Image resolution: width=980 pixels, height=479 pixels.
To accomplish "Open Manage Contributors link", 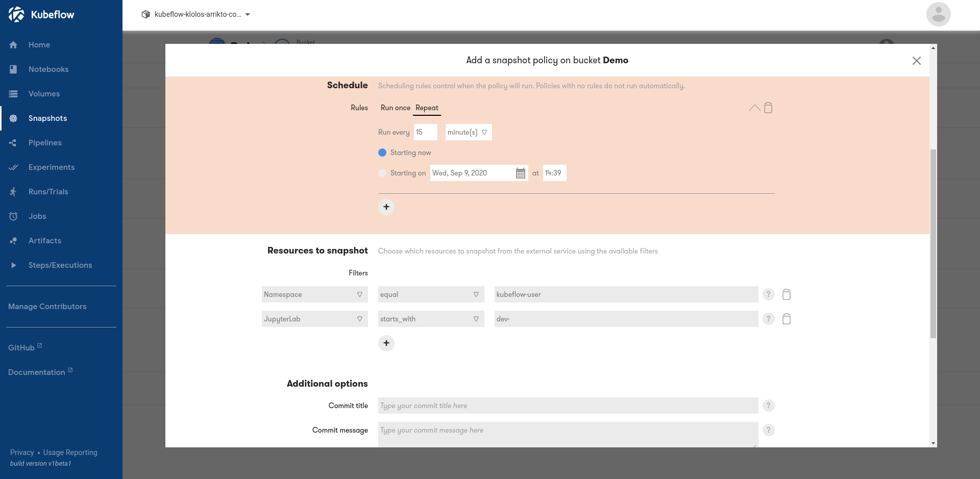I will pos(47,307).
